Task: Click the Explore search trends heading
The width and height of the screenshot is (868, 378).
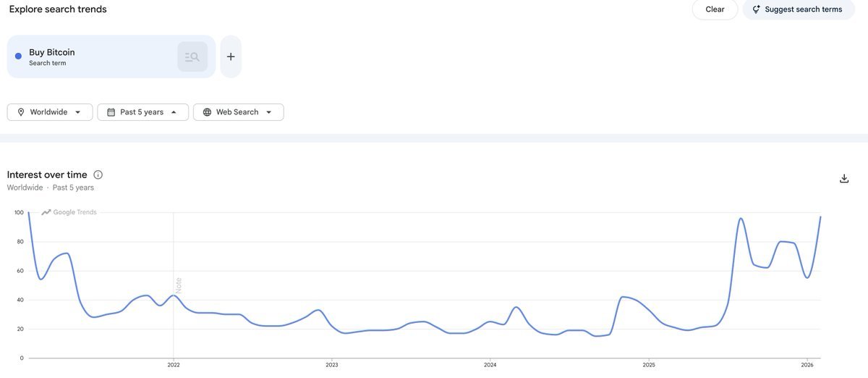Action: pos(58,9)
